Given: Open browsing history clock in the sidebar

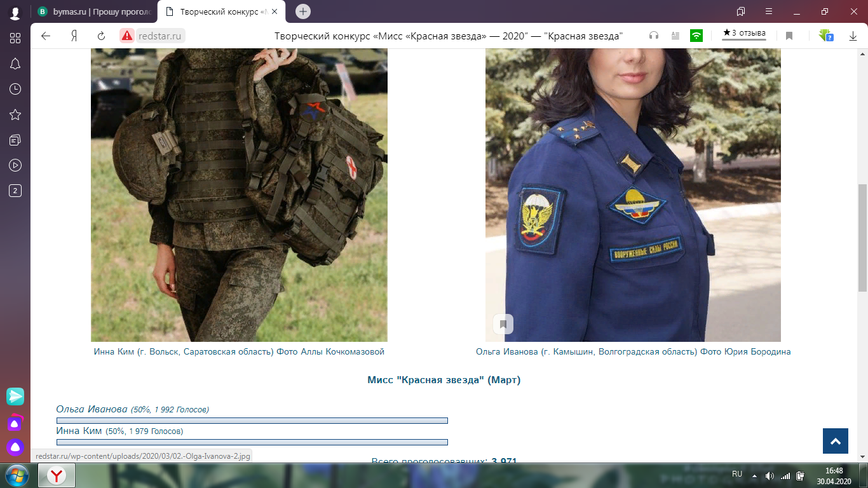Looking at the screenshot, I should pos(15,89).
